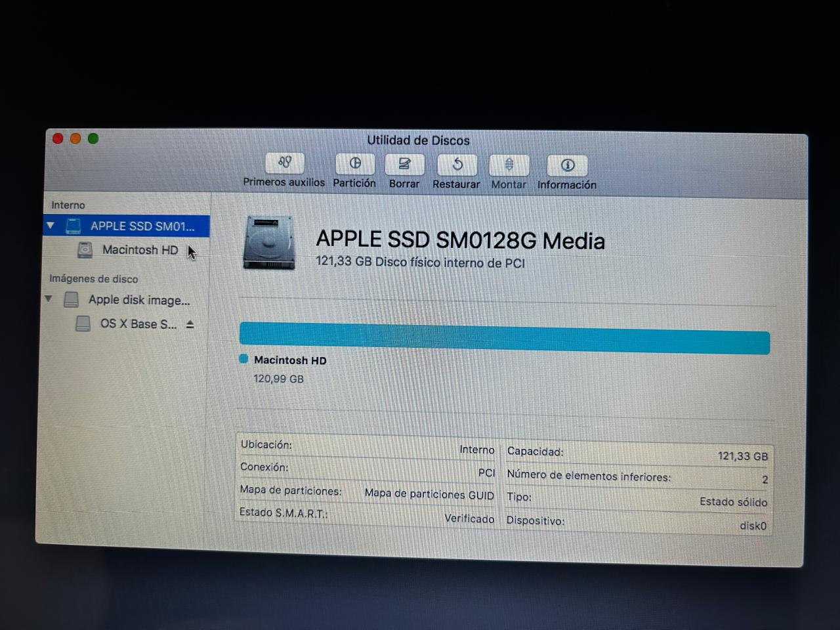The height and width of the screenshot is (630, 840).
Task: Click the Macintosh HD legend label
Action: pos(290,360)
